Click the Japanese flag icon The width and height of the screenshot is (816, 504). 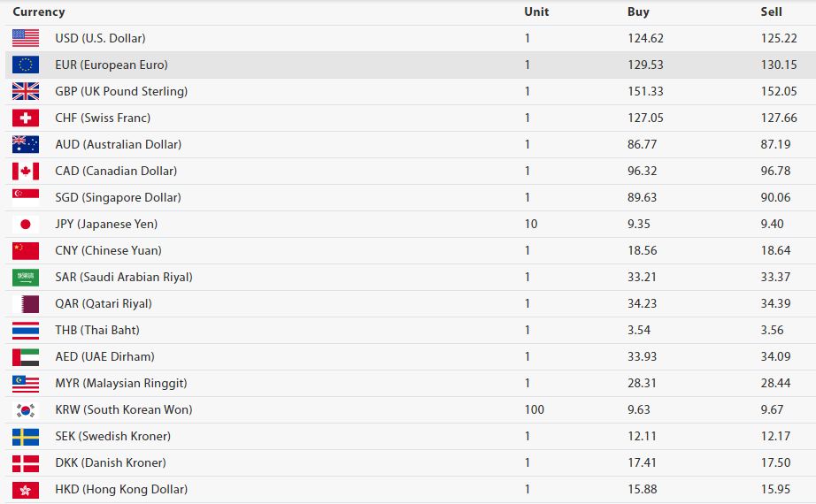tap(26, 225)
